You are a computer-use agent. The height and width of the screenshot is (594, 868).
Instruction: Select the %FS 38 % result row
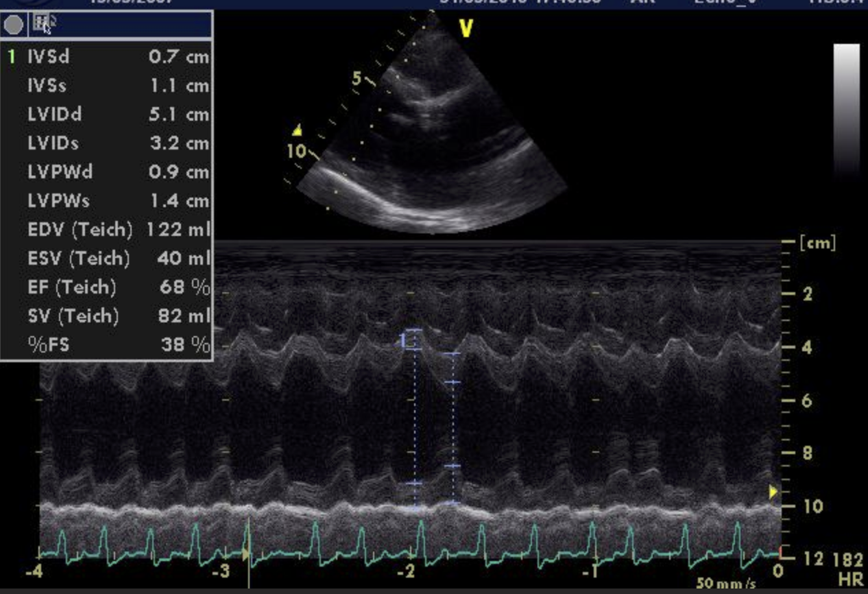coord(108,344)
